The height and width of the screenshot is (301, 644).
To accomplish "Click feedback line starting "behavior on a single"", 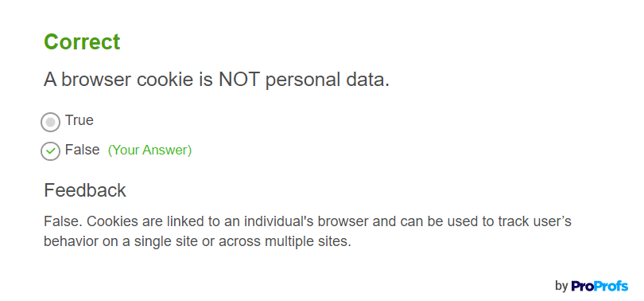I will tap(197, 241).
